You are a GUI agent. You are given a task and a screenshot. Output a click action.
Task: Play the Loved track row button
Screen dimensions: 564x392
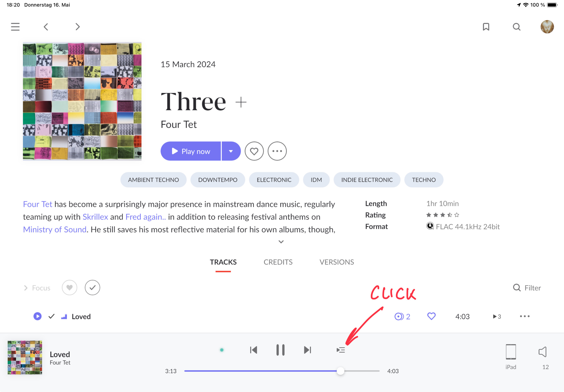pyautogui.click(x=37, y=316)
